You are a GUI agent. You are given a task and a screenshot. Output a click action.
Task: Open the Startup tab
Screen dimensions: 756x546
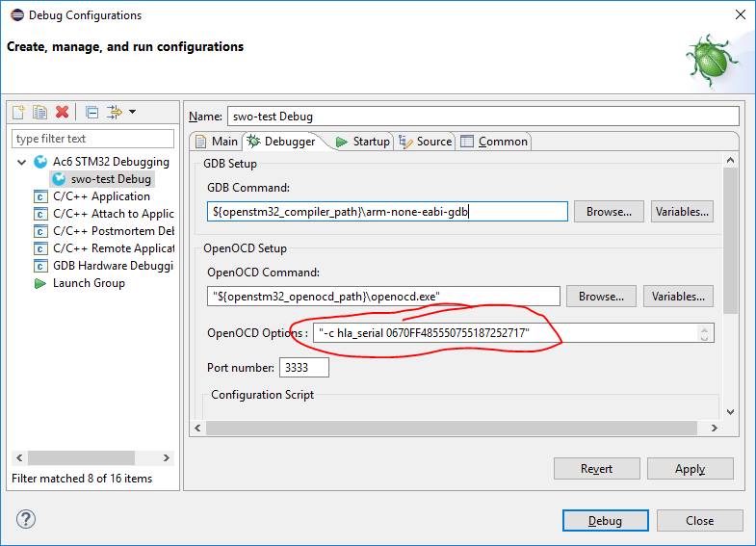pyautogui.click(x=362, y=142)
